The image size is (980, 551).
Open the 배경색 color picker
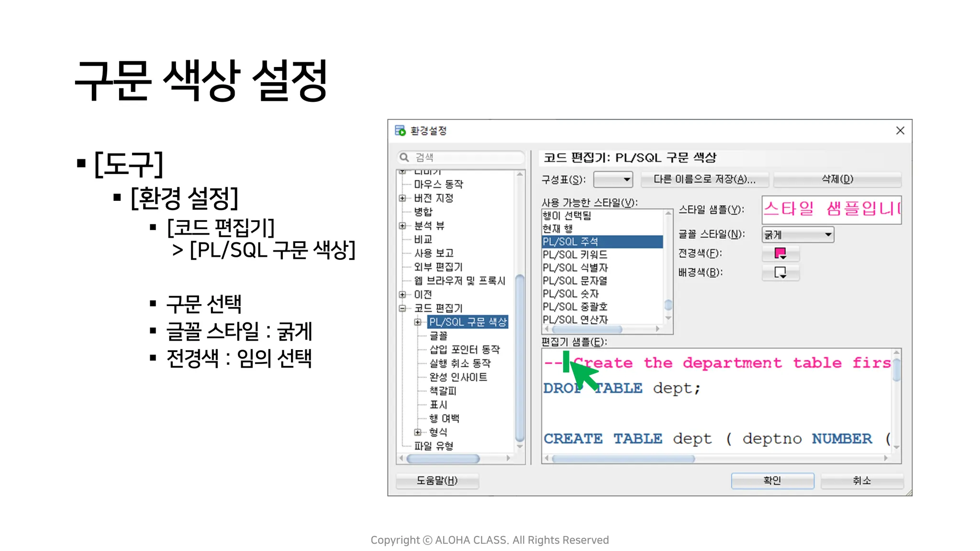(780, 273)
